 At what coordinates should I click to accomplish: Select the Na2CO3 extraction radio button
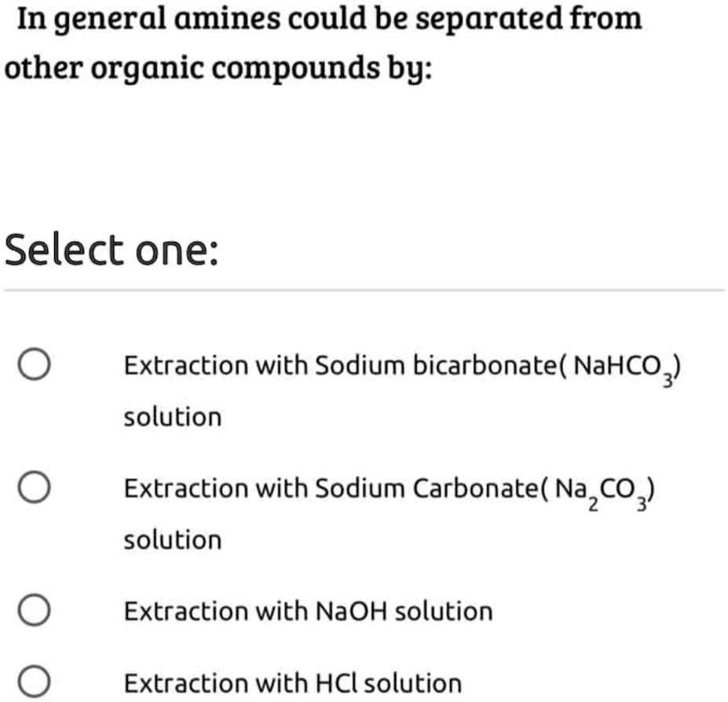(32, 486)
